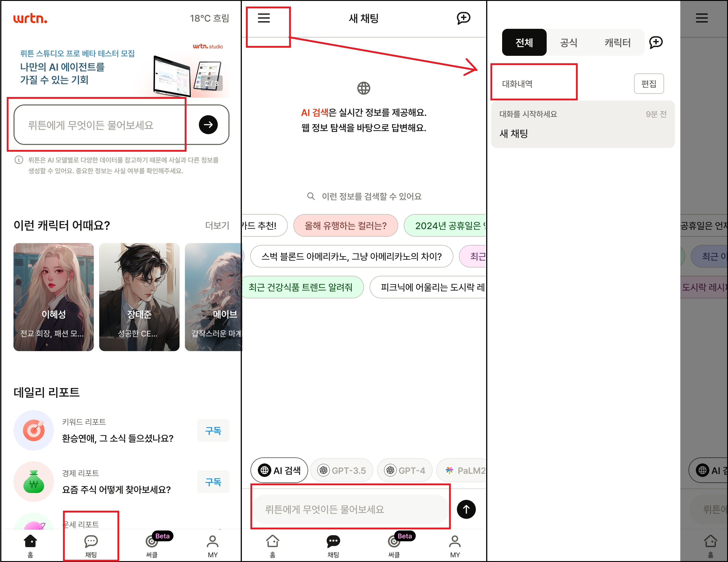Open the hamburger menu beside 새 채팅
728x562 pixels.
(264, 18)
